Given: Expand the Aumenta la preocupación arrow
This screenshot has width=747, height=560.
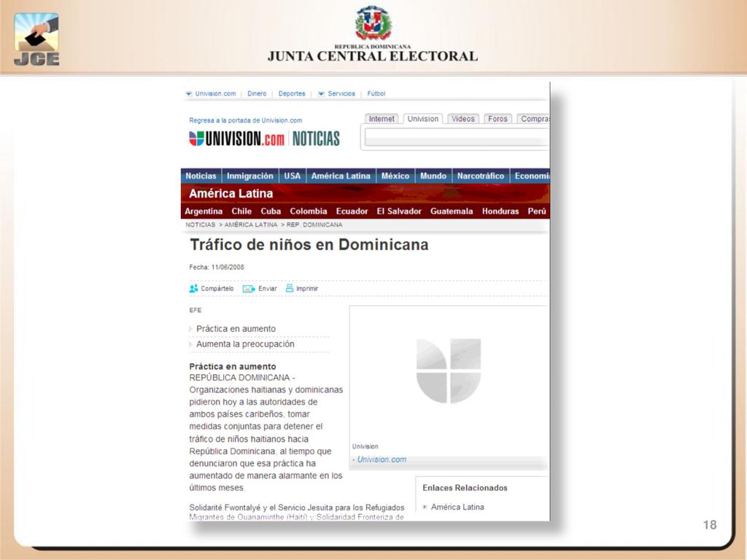Looking at the screenshot, I should 191,344.
